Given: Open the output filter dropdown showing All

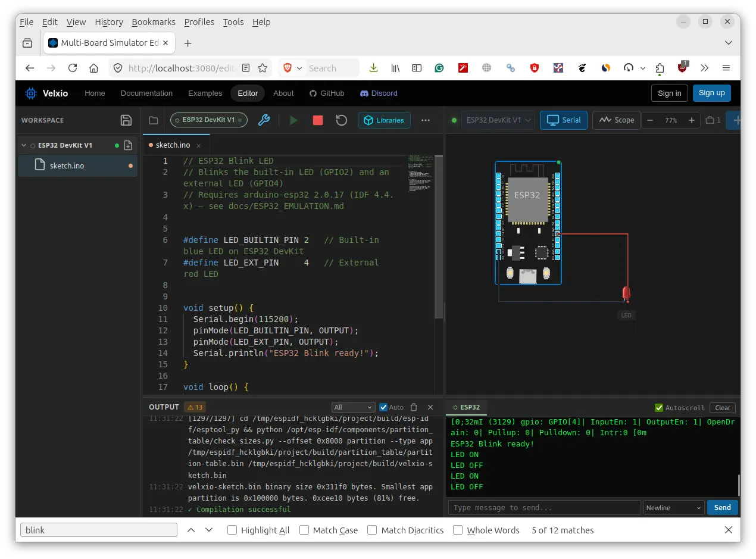Looking at the screenshot, I should (353, 407).
